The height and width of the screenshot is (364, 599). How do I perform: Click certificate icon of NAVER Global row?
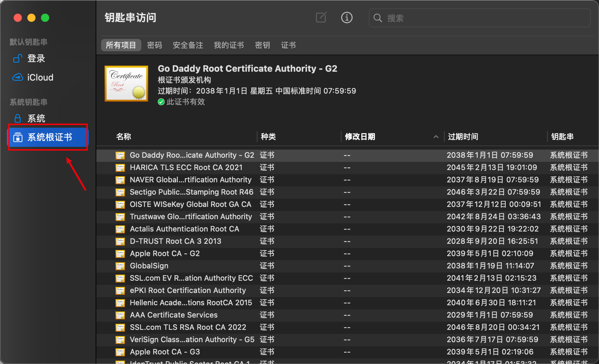point(120,180)
